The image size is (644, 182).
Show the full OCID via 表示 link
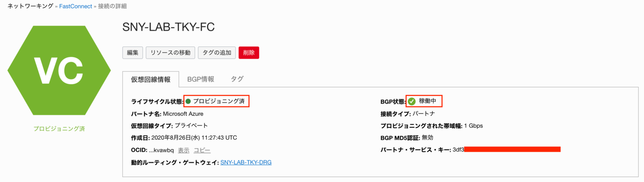point(184,150)
